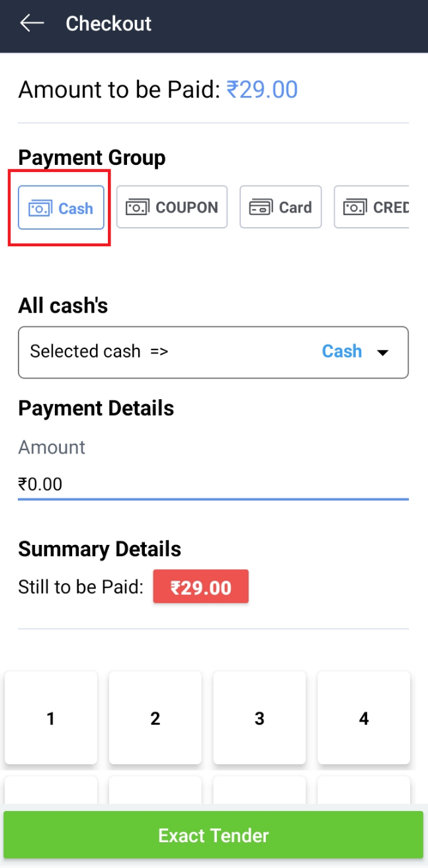Click the blue Cash value in dropdown
The image size is (428, 868).
pos(341,351)
